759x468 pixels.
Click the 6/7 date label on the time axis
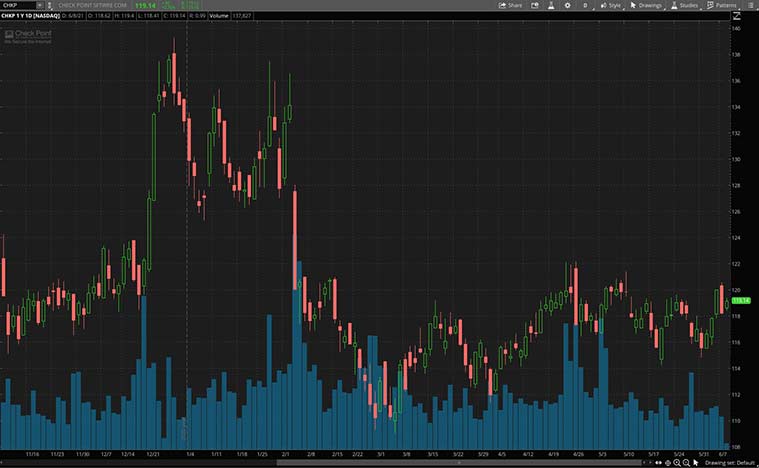(x=723, y=454)
